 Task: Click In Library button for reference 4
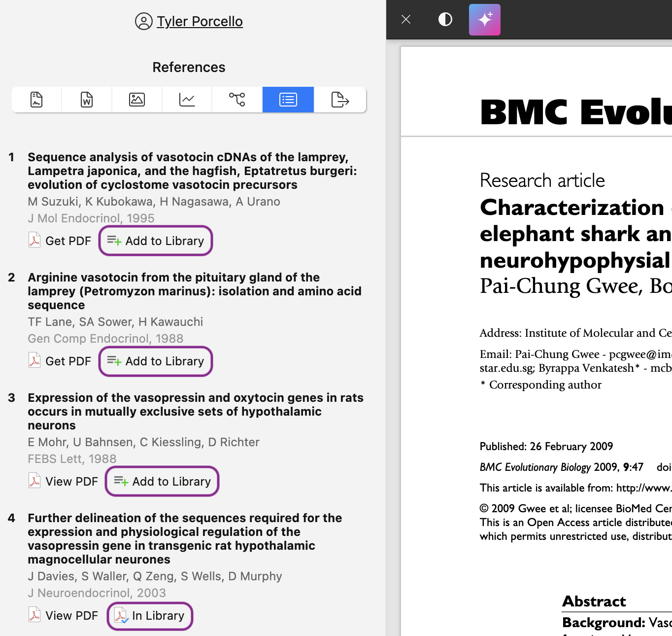pos(150,616)
